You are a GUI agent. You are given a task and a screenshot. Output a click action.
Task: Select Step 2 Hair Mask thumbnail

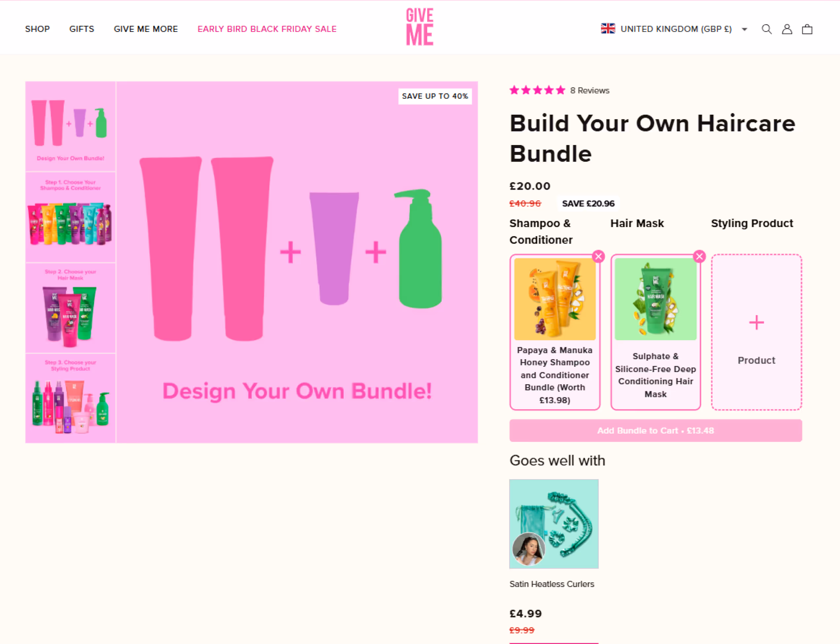coord(70,307)
